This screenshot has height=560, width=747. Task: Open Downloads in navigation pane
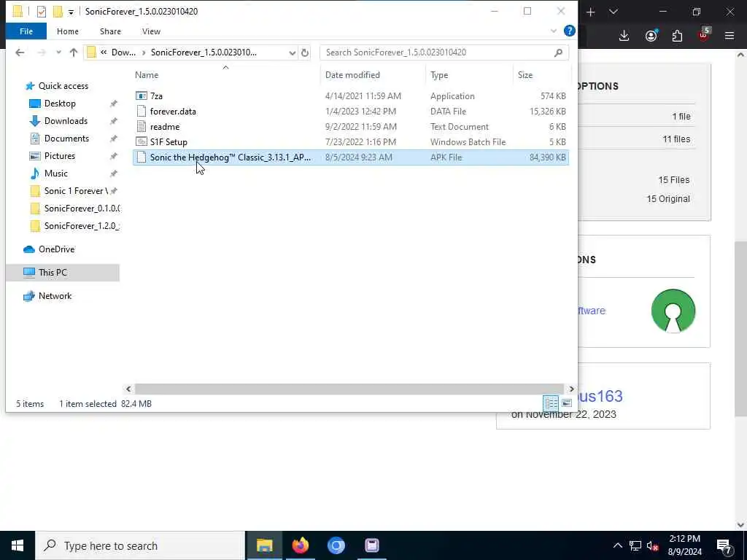pyautogui.click(x=66, y=121)
